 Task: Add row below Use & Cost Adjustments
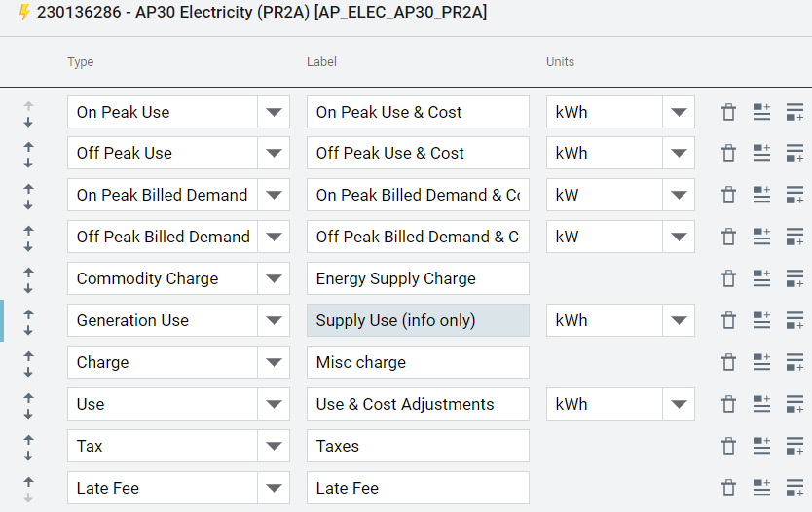point(794,404)
